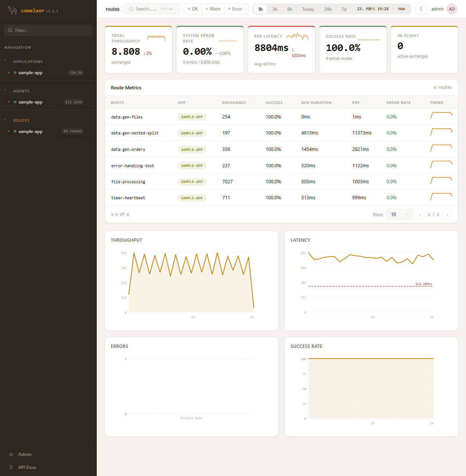Toggle the Error status filter
This screenshot has width=466, height=476.
[235, 9]
